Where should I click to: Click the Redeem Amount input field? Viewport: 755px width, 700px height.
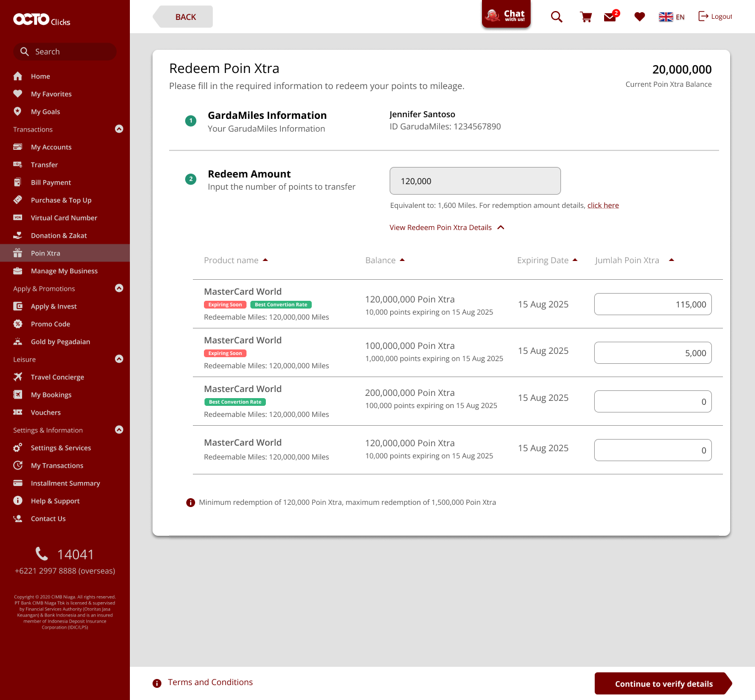coord(475,181)
